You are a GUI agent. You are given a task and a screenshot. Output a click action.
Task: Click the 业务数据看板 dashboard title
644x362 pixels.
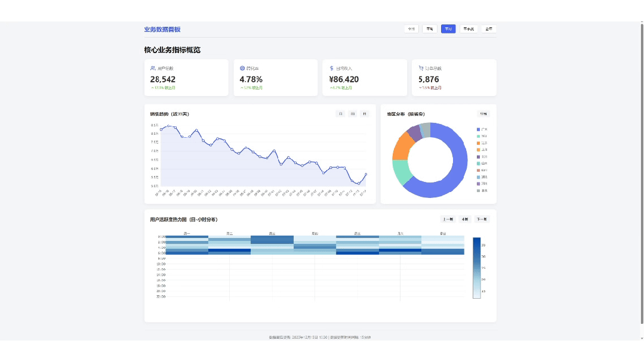162,29
